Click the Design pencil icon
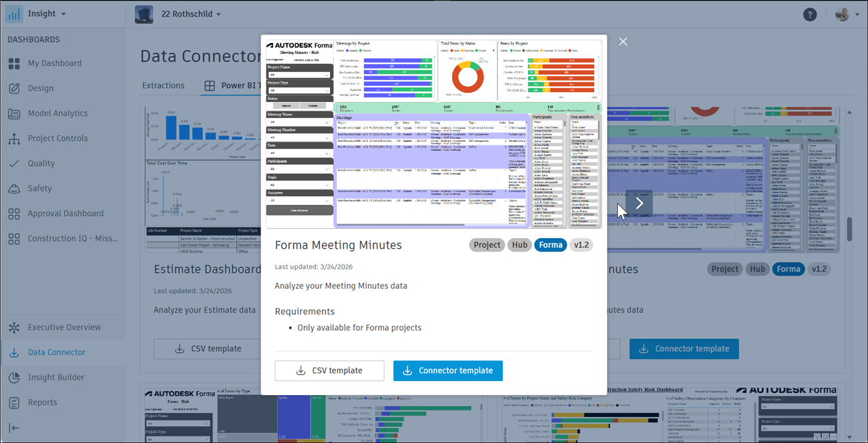Screen dimensions: 868x443 click(14, 88)
